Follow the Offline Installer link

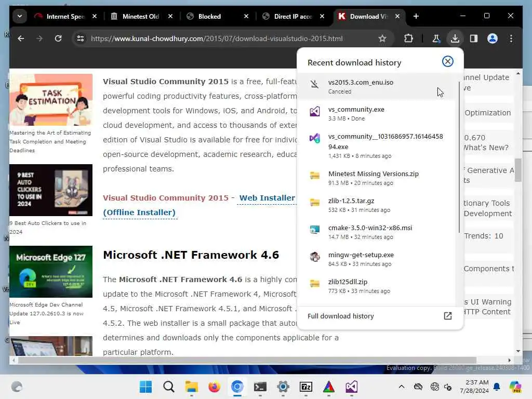(139, 212)
